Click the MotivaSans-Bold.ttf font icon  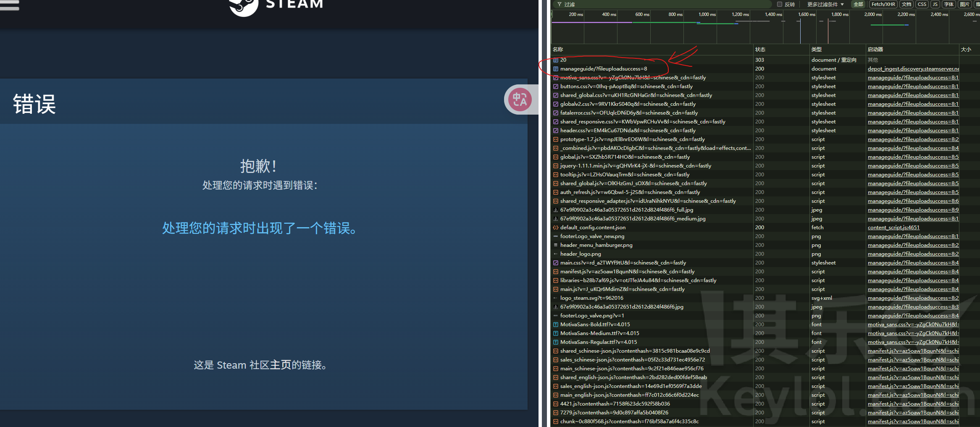tap(556, 325)
